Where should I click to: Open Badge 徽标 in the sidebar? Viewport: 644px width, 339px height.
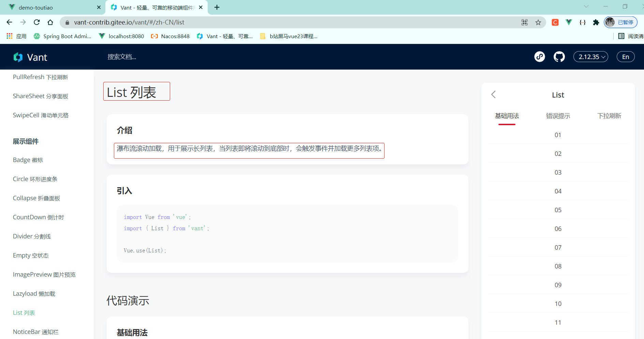(28, 160)
